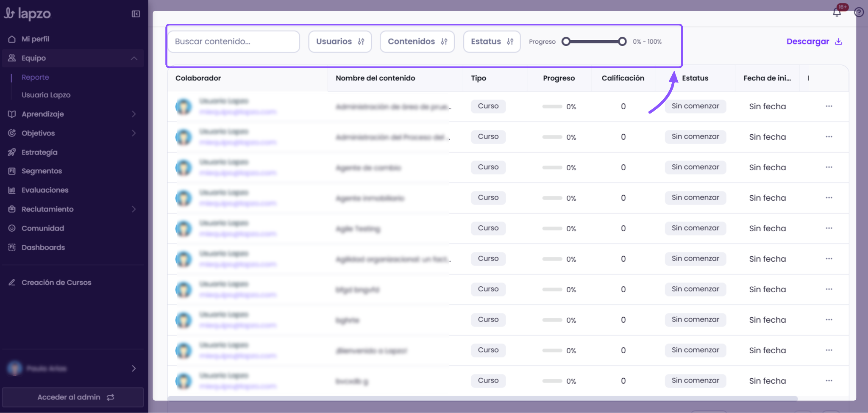Click the Descargar download link
Viewport: 868px width, 413px height.
click(x=814, y=42)
